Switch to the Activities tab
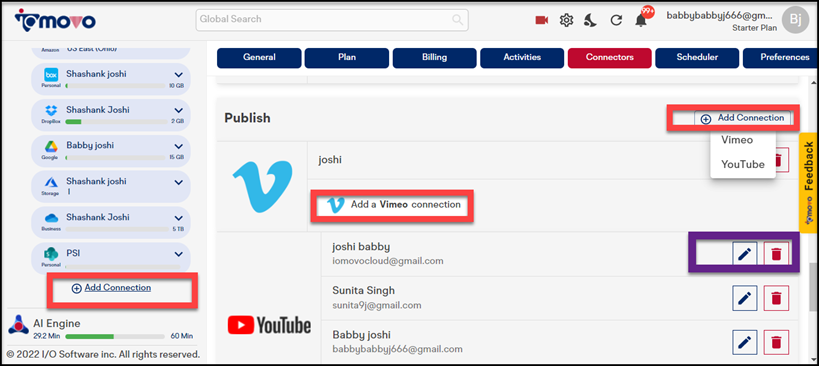Screen dimensions: 819x366 coord(522,57)
